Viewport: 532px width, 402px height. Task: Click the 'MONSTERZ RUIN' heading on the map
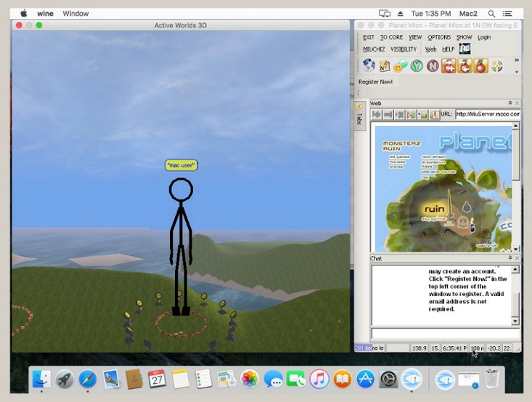(401, 146)
